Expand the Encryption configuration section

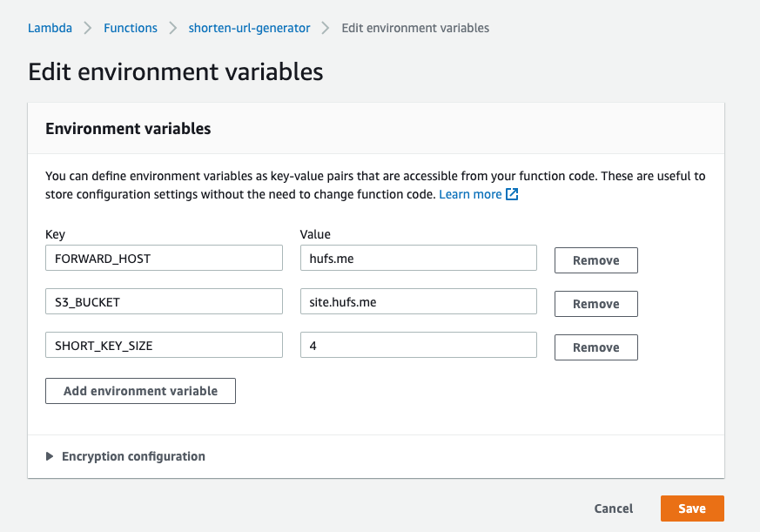[50, 456]
